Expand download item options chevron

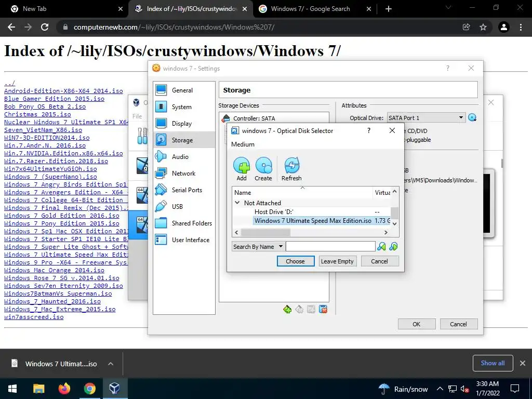pos(111,364)
